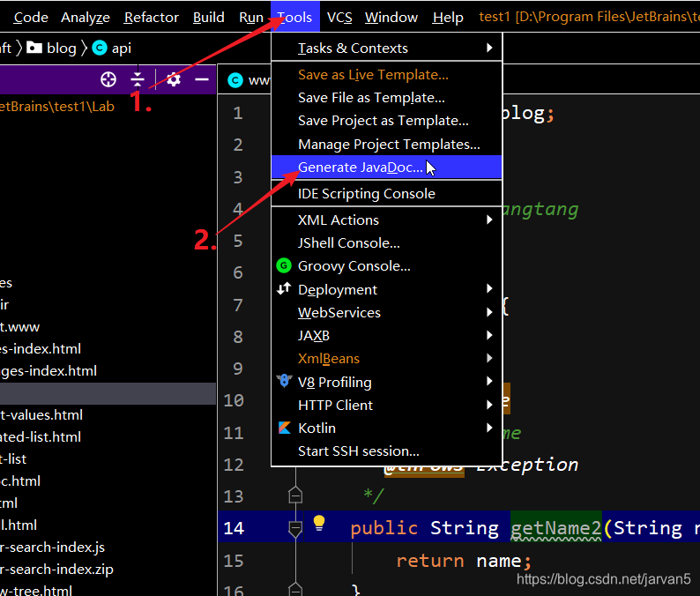Hide the project panel with minus icon
This screenshot has width=700, height=596.
pyautogui.click(x=202, y=80)
